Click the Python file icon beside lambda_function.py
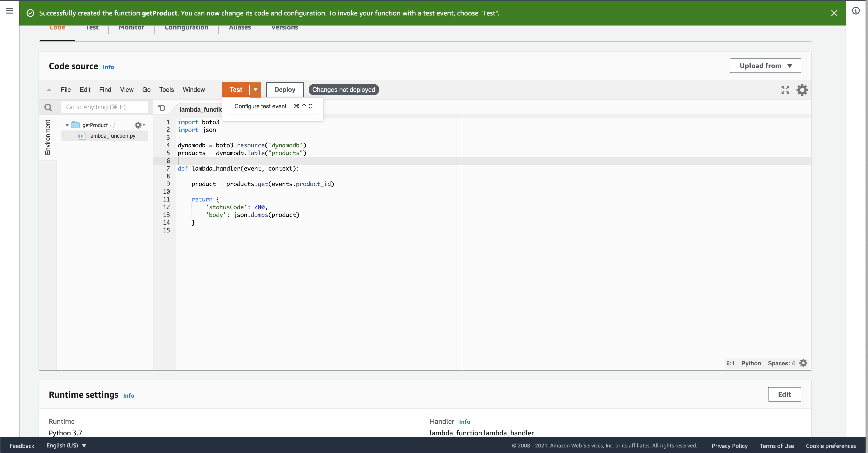The image size is (868, 453). click(81, 136)
